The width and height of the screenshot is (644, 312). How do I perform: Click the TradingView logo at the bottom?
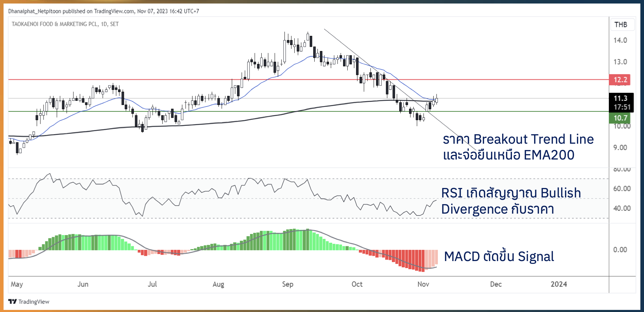click(29, 301)
